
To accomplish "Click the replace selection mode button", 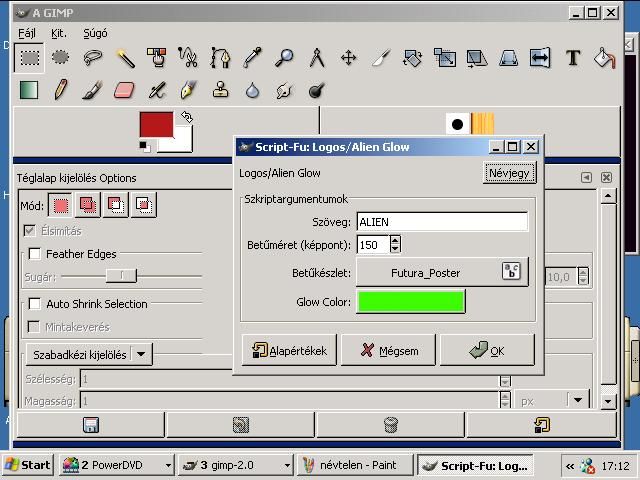I will 61,205.
